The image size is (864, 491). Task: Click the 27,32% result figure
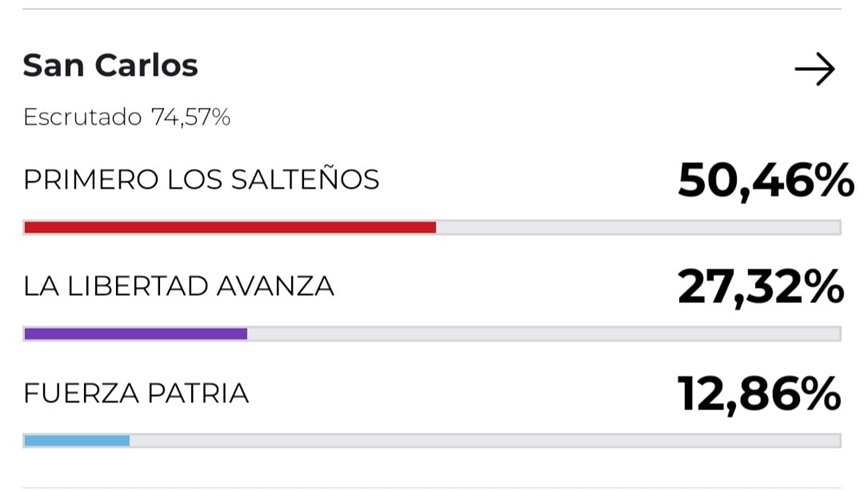point(760,288)
